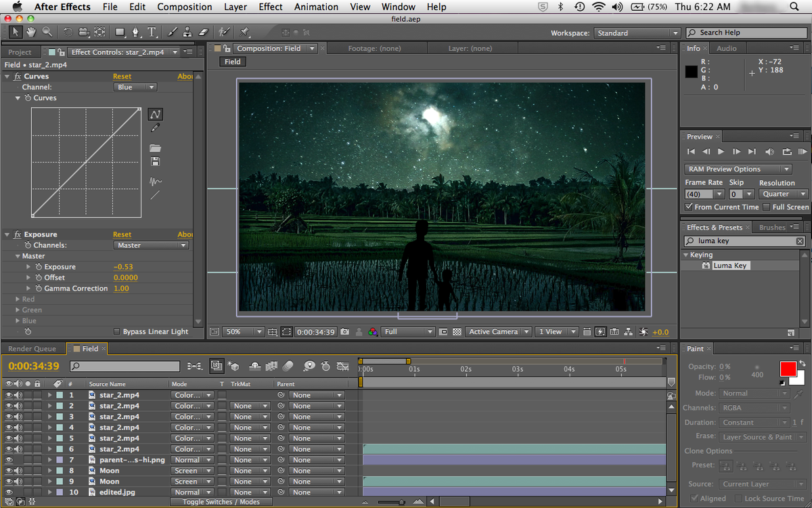Open the Workspace dropdown showing Standard
Viewport: 812px width, 508px height.
637,33
